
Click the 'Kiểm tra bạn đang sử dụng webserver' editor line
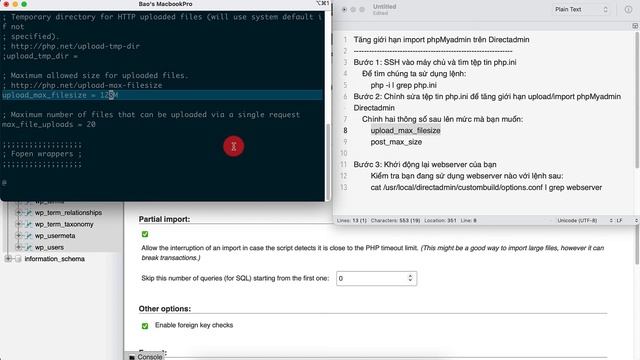(467, 176)
